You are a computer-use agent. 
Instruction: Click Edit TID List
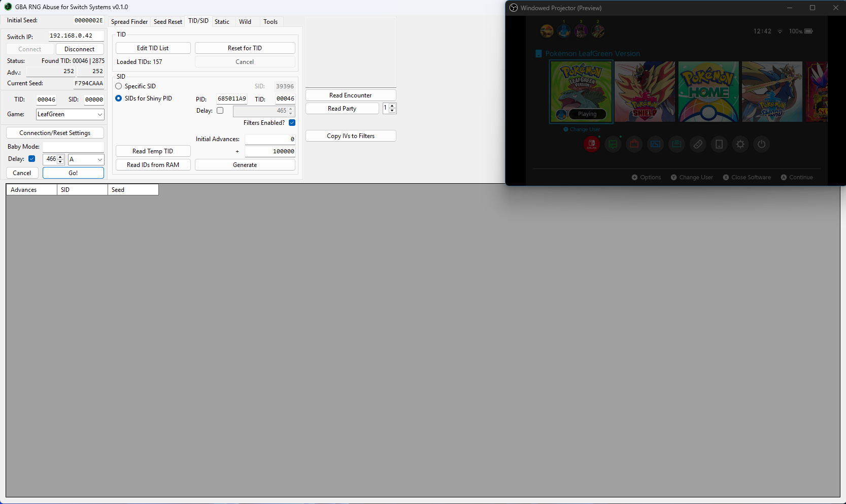[153, 48]
